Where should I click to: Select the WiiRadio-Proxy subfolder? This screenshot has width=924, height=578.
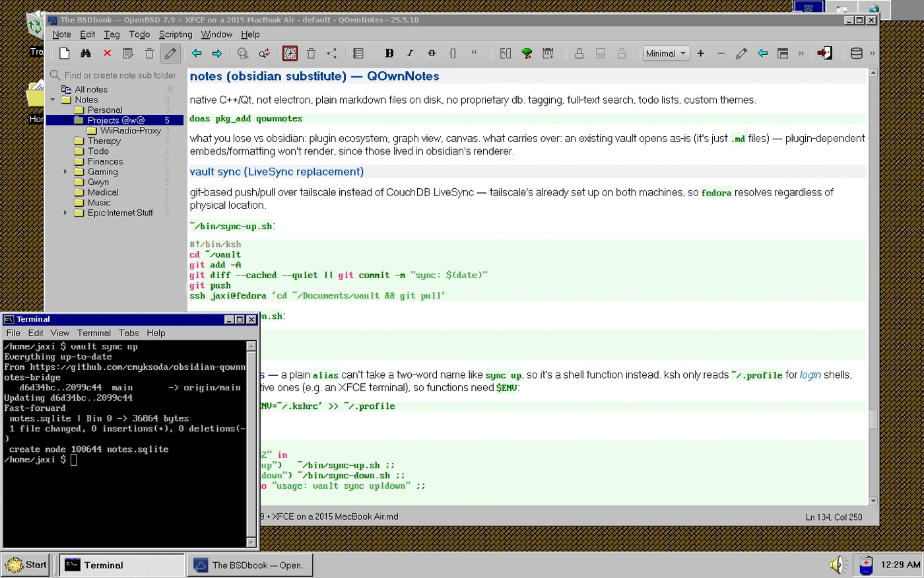tap(131, 131)
